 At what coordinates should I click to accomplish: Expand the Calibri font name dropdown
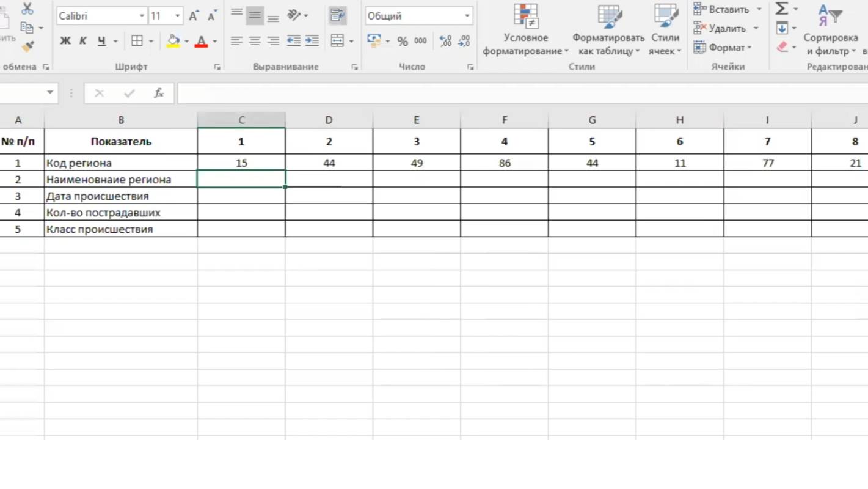point(142,16)
